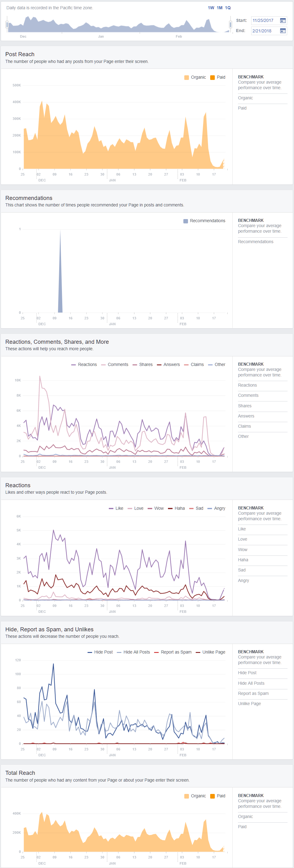
Task: Click the Start date input field
Action: [265, 21]
